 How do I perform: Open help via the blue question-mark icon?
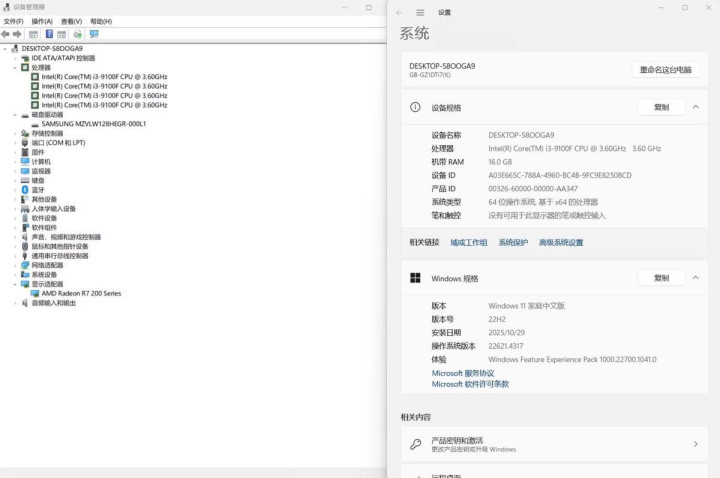tap(49, 34)
